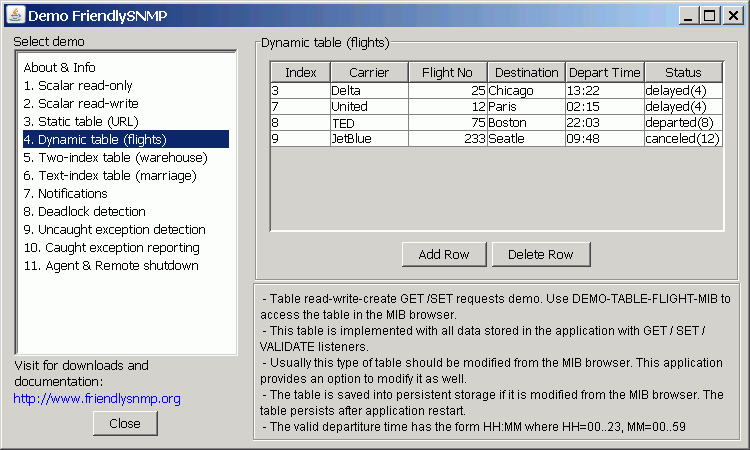
Task: Open the 1. Scalar read-only demo
Action: coord(126,86)
